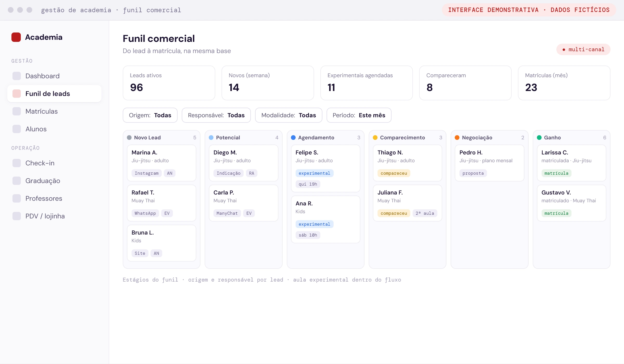The image size is (624, 364).
Task: Select Matrículas menu item
Action: click(x=54, y=111)
